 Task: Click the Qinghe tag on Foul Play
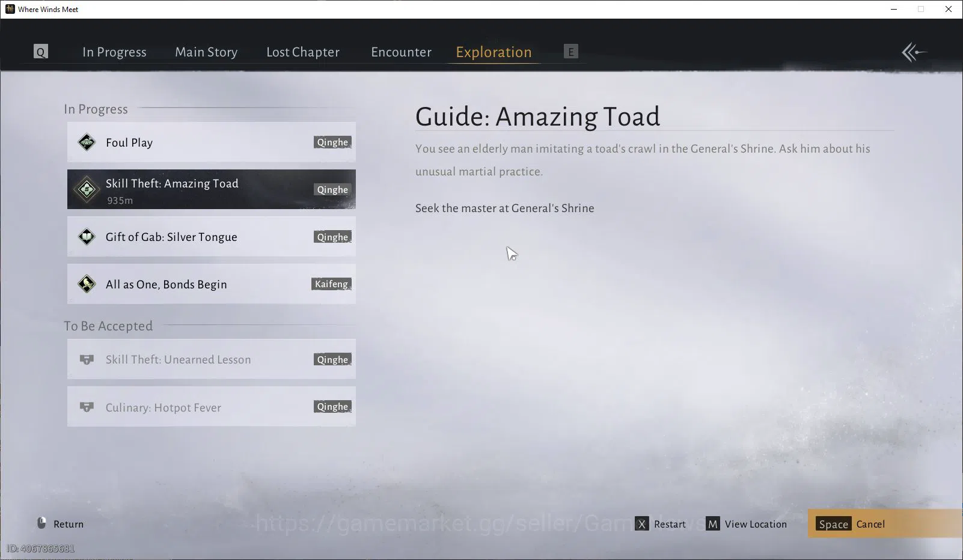pos(332,142)
